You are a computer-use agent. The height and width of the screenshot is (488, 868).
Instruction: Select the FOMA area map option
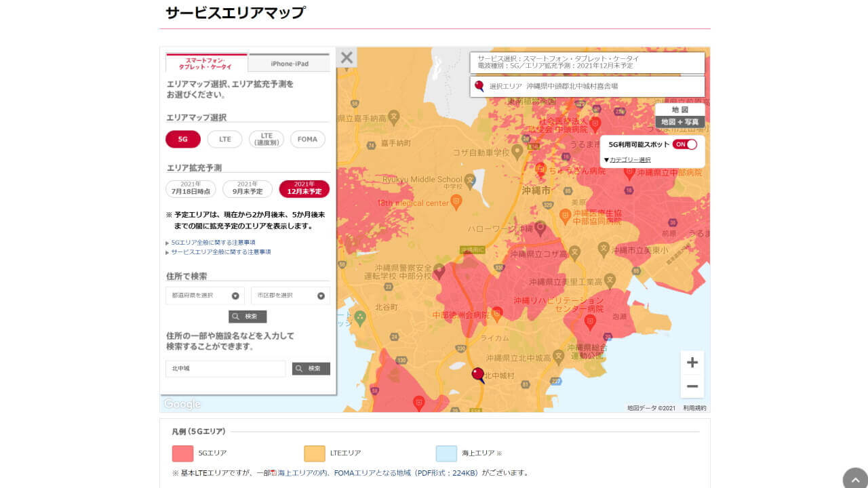click(x=307, y=138)
